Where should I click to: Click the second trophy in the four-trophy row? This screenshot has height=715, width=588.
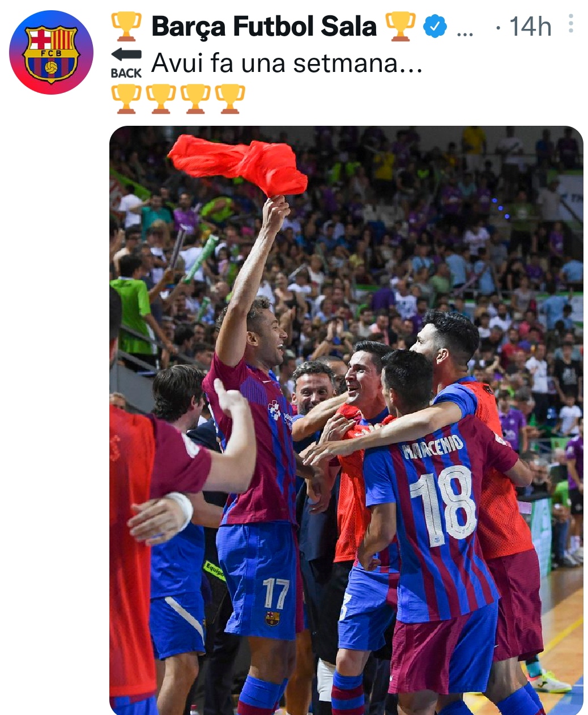click(x=161, y=99)
